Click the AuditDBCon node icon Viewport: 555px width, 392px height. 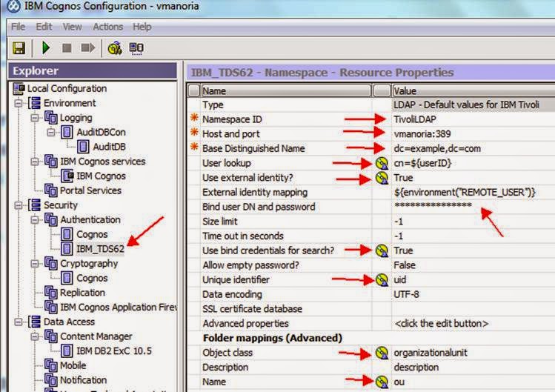(x=67, y=132)
